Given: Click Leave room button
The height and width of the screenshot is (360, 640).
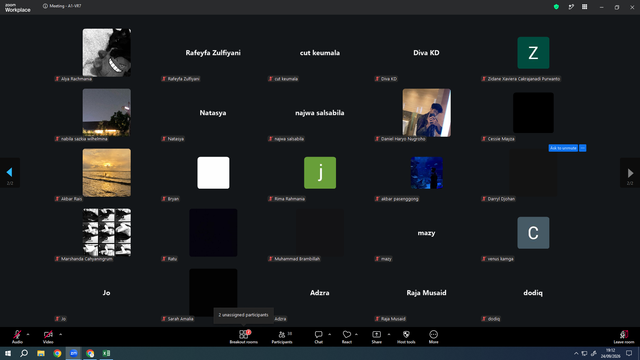Looking at the screenshot, I should click(x=624, y=337).
